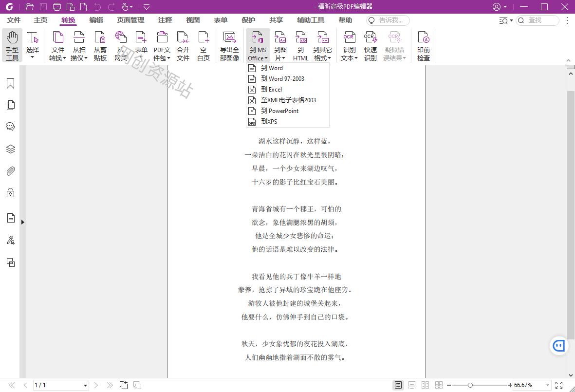Choose 到XPS option

[x=287, y=121]
